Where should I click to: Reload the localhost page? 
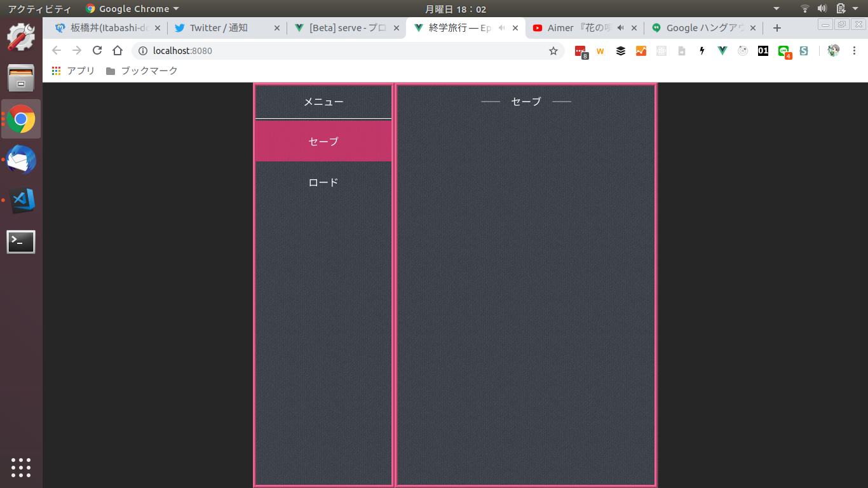point(97,51)
